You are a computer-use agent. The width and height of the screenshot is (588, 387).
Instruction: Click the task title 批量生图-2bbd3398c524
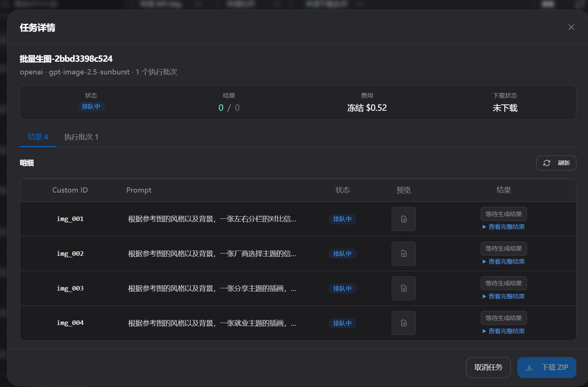pyautogui.click(x=66, y=59)
